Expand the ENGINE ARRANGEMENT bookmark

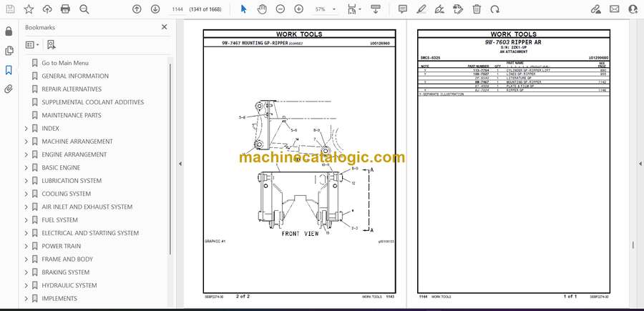[x=26, y=154]
